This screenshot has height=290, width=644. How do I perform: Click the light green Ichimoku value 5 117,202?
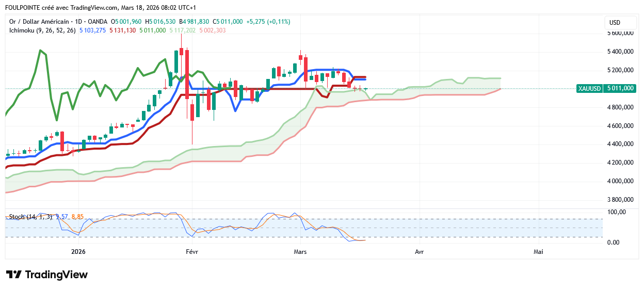(x=183, y=30)
